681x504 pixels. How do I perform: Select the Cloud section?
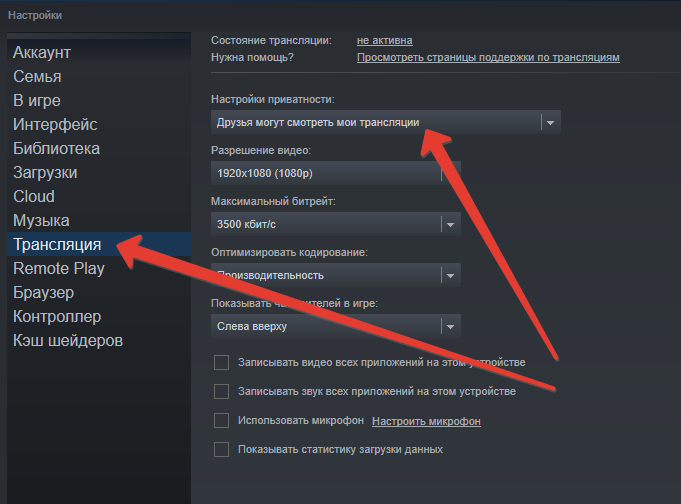point(34,196)
